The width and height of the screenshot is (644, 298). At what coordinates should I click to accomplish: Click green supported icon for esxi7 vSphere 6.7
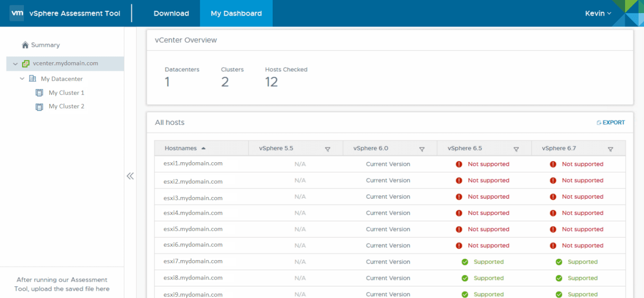559,262
